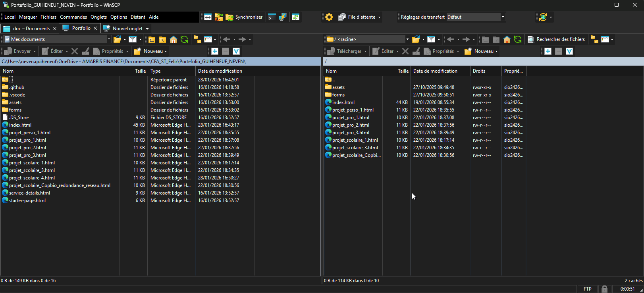Refresh the remote panel listing

(518, 39)
